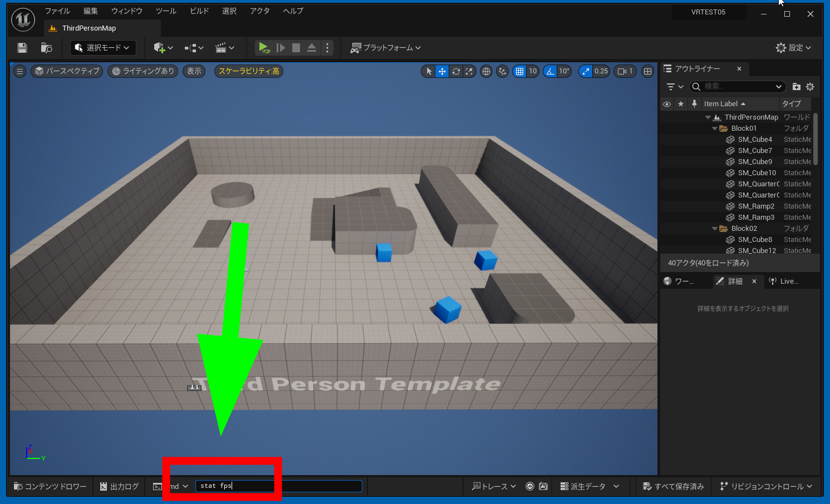Open the 選択モード dropdown
Screen dimensions: 830x504
(103, 48)
